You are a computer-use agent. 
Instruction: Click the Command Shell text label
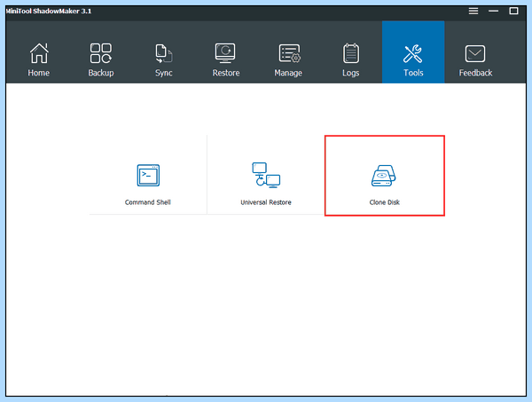tap(147, 202)
